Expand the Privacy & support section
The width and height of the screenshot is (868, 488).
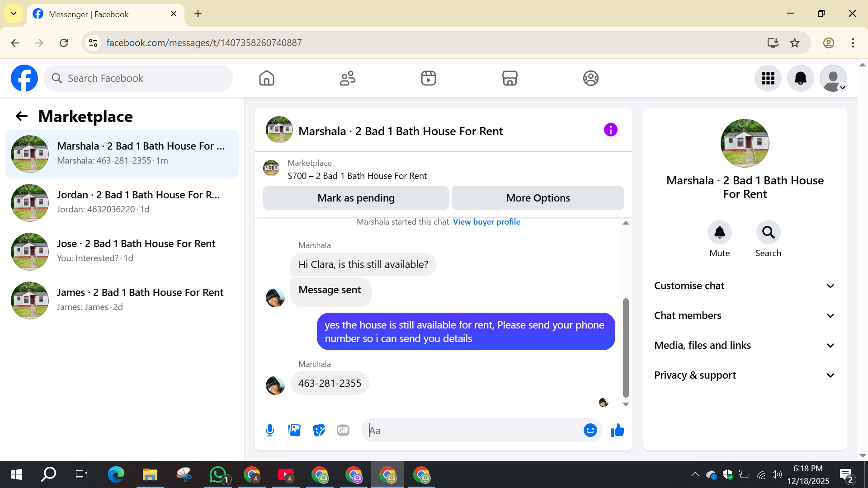coord(745,375)
